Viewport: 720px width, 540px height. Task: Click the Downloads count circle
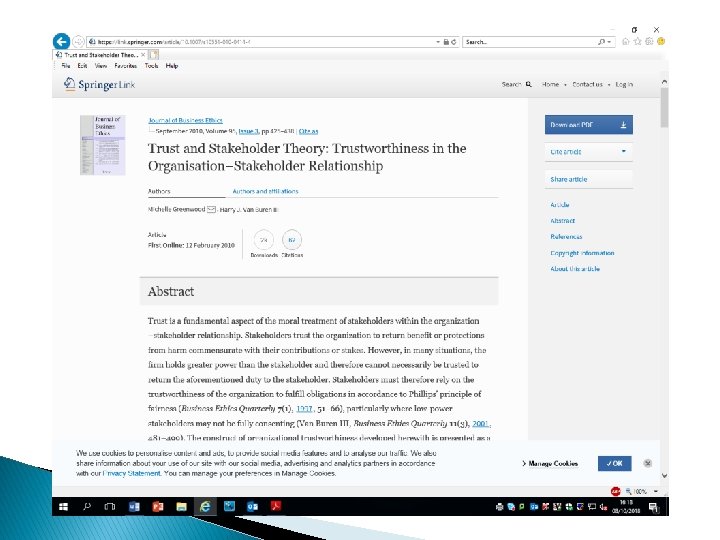[264, 240]
